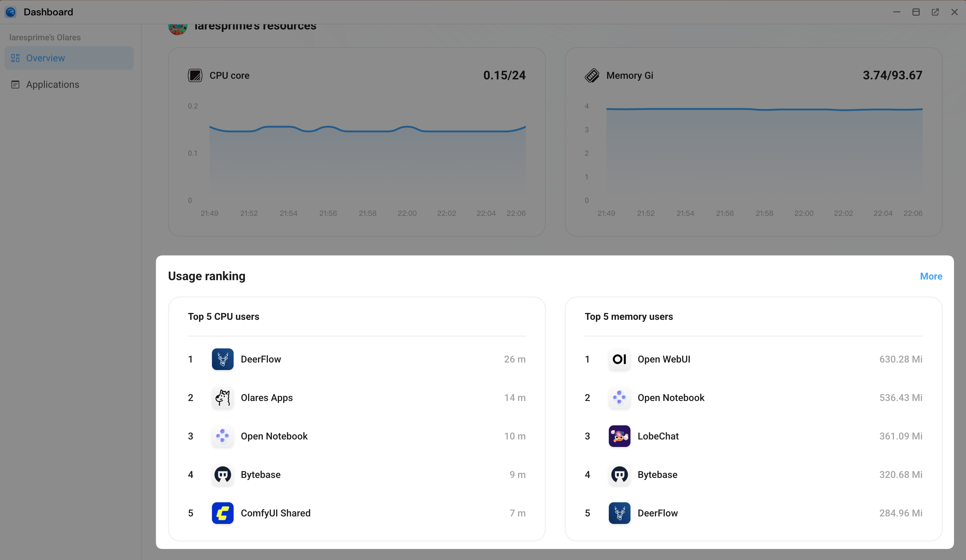The width and height of the screenshot is (966, 560).
Task: Open Notebook icon in Top 5 CPU users
Action: tap(222, 436)
